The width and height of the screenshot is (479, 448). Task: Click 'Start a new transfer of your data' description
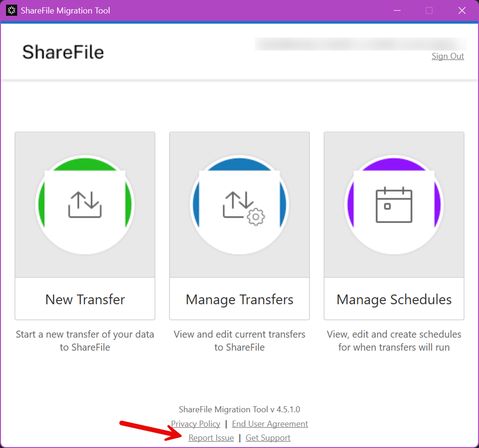tap(85, 340)
